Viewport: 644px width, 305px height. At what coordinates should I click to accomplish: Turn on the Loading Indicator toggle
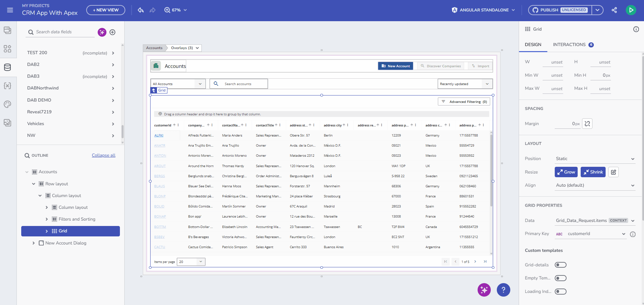pos(560,292)
